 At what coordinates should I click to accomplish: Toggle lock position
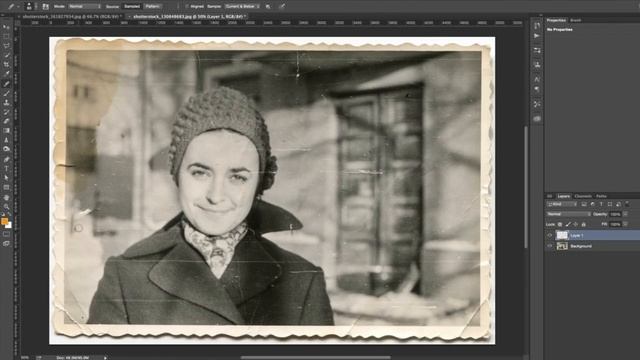(576, 224)
